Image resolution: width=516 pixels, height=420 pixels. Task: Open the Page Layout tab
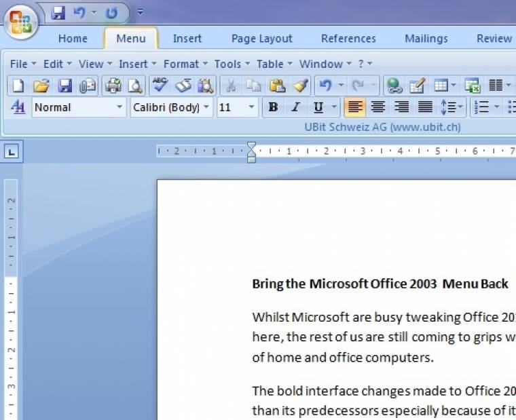coord(262,39)
